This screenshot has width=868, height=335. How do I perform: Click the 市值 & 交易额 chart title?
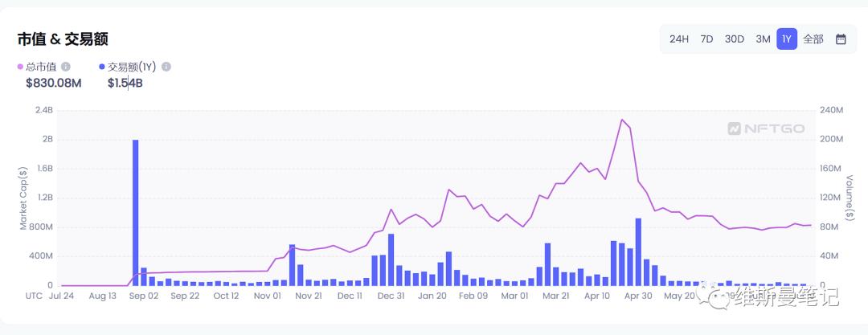(x=63, y=39)
